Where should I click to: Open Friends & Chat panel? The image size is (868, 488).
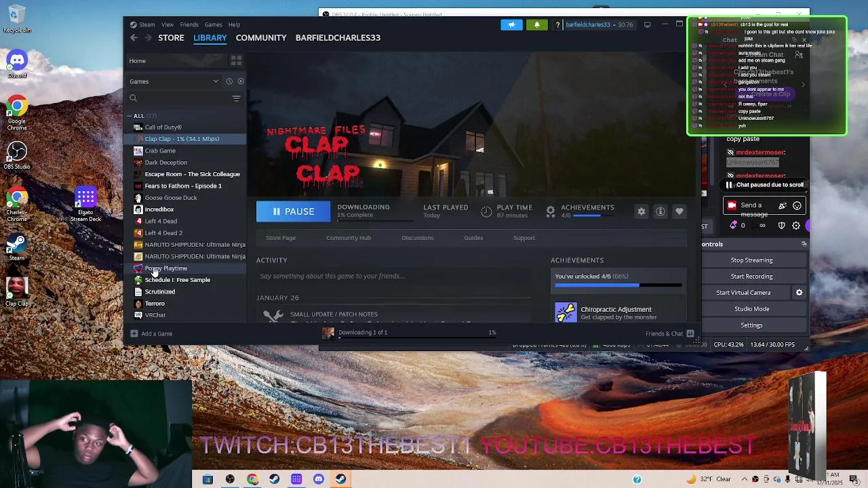point(669,333)
